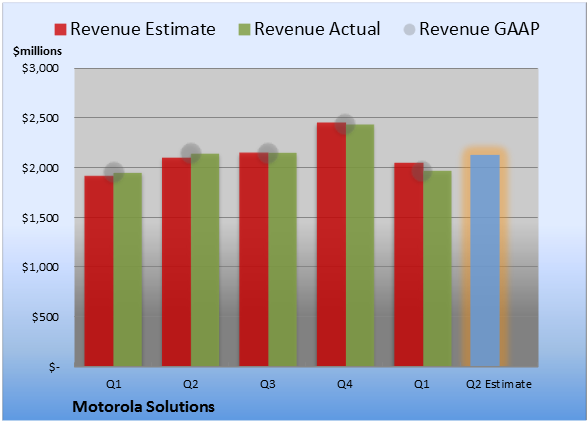This screenshot has height=422, width=588.
Task: Click the "$millions" axis unit label
Action: tap(38, 51)
